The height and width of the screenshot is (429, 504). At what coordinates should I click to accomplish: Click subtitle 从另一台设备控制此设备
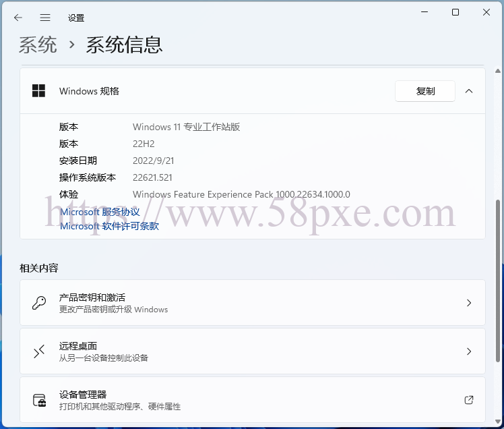104,358
